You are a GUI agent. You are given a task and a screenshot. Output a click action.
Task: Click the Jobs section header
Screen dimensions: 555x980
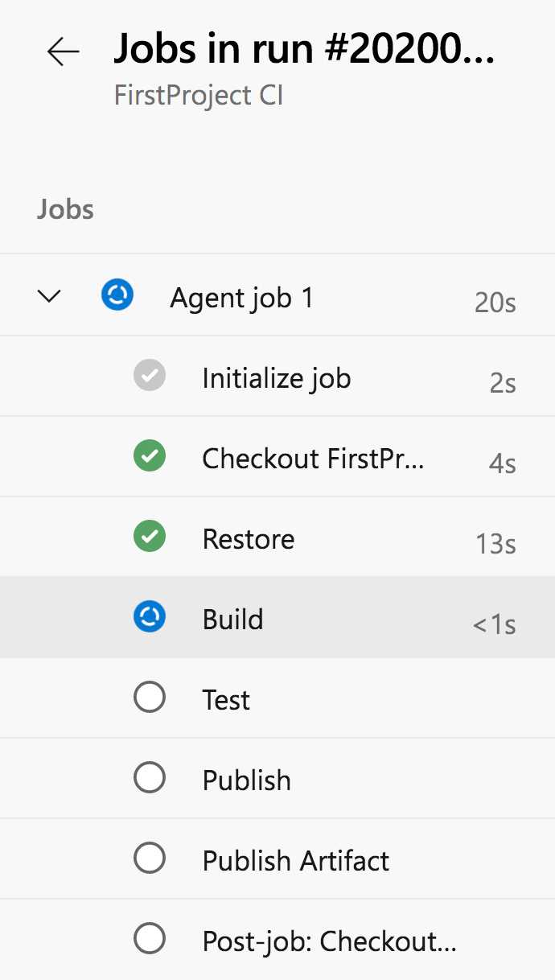click(x=64, y=209)
